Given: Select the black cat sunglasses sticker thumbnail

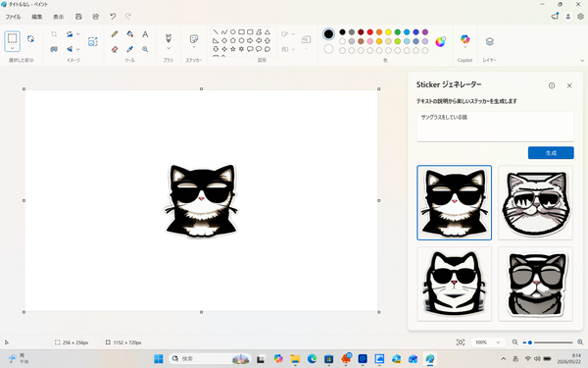Looking at the screenshot, I should (x=454, y=202).
